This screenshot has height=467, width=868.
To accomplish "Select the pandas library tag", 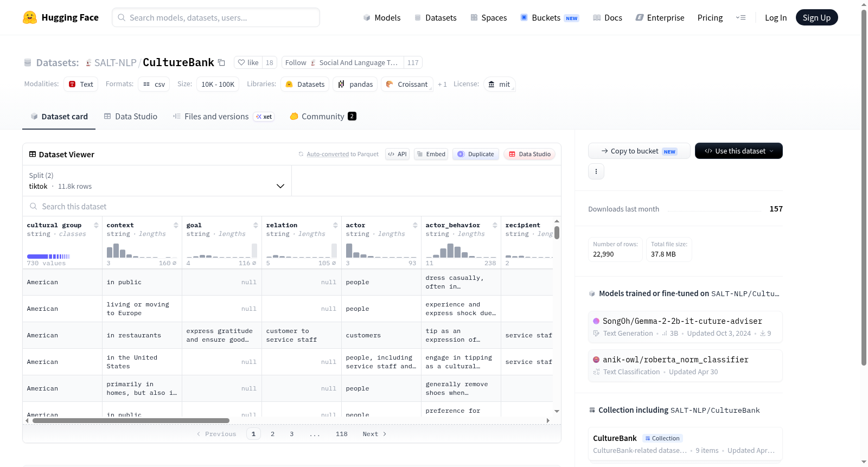I will click(355, 84).
